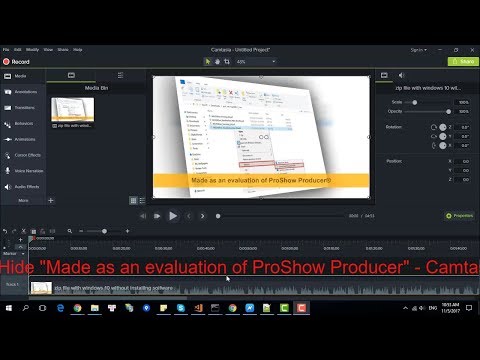The image size is (480, 360).
Task: Redo the last timeline action
Action: click(x=14, y=231)
